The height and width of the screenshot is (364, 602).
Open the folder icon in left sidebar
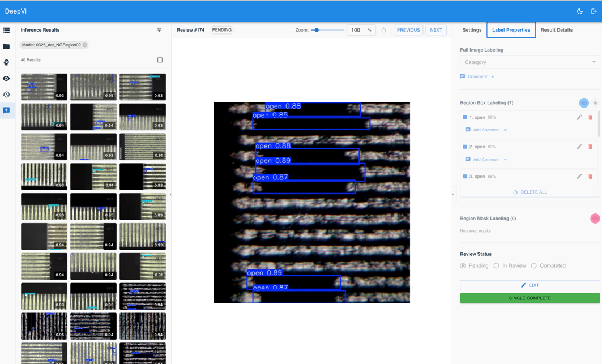[6, 46]
